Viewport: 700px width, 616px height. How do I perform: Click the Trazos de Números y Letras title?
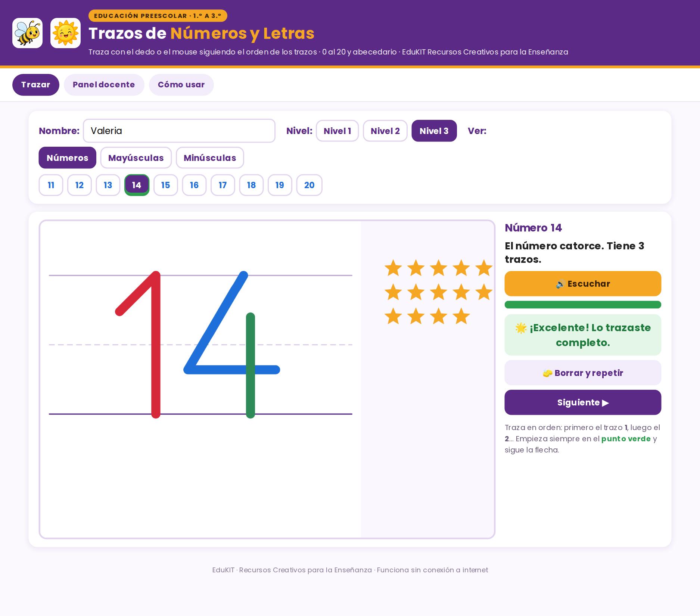pos(202,33)
